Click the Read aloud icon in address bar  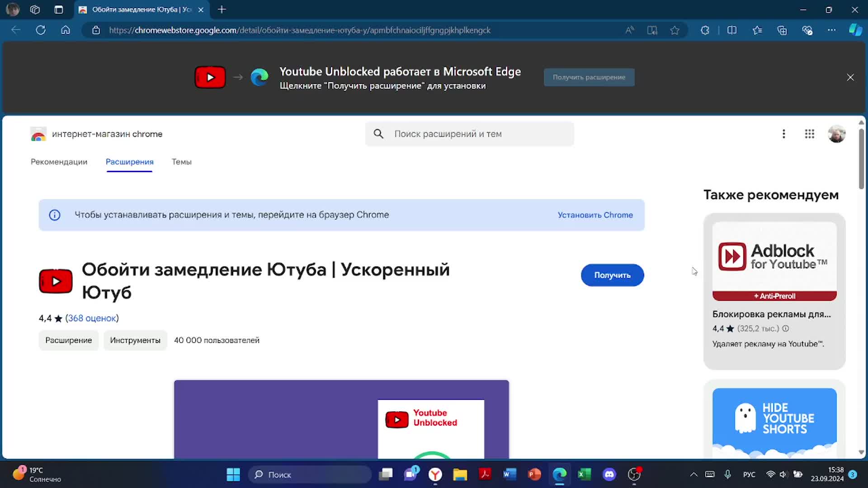click(x=630, y=30)
